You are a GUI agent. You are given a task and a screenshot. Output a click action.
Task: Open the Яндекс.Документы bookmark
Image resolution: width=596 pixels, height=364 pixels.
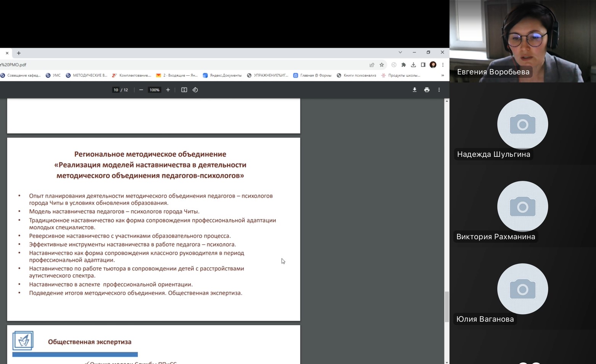click(222, 76)
